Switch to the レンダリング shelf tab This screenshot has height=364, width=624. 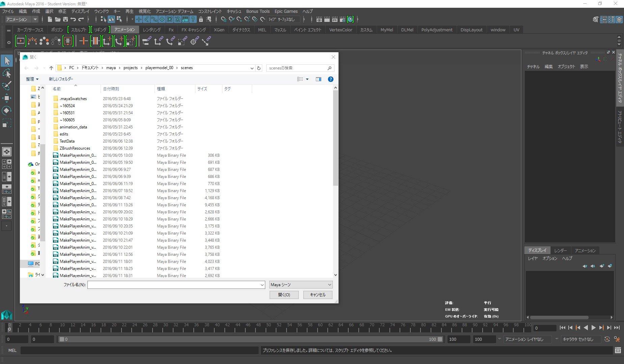[x=151, y=30]
